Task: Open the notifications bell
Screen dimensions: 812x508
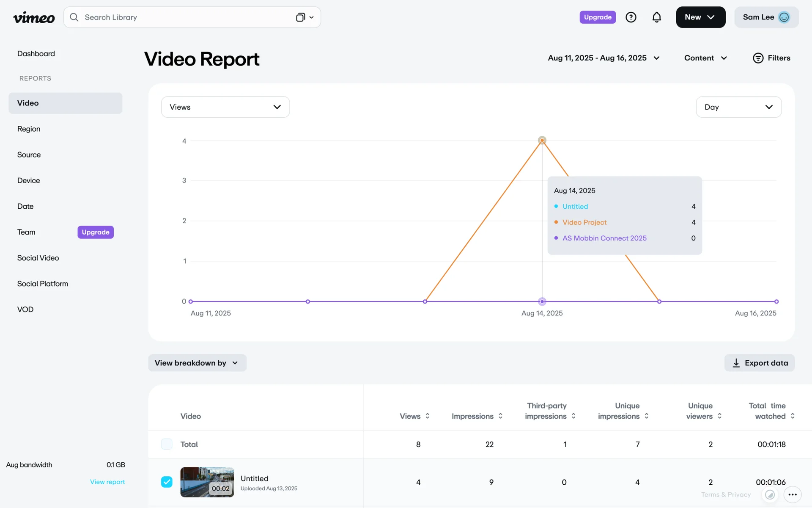Action: tap(656, 17)
